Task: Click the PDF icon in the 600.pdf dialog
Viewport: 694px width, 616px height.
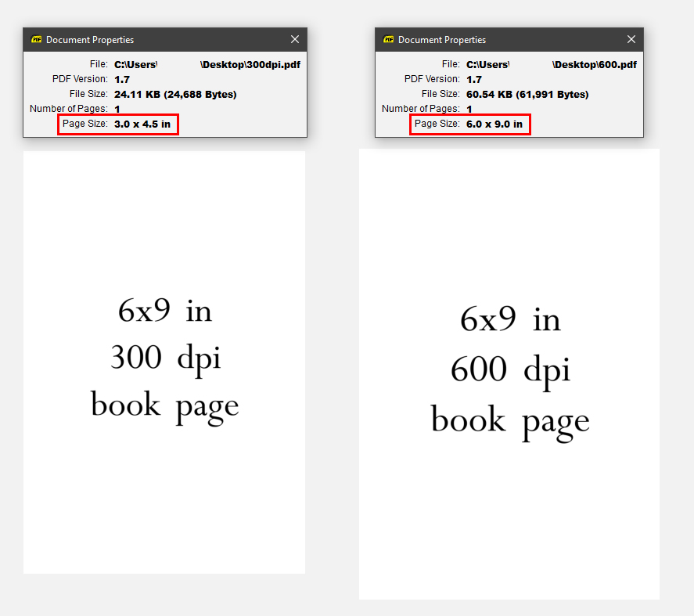Action: click(388, 40)
